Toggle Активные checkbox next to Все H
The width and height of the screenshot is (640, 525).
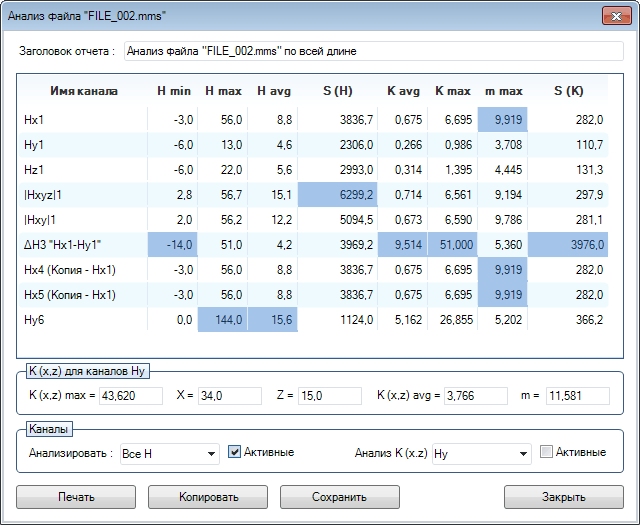point(235,452)
